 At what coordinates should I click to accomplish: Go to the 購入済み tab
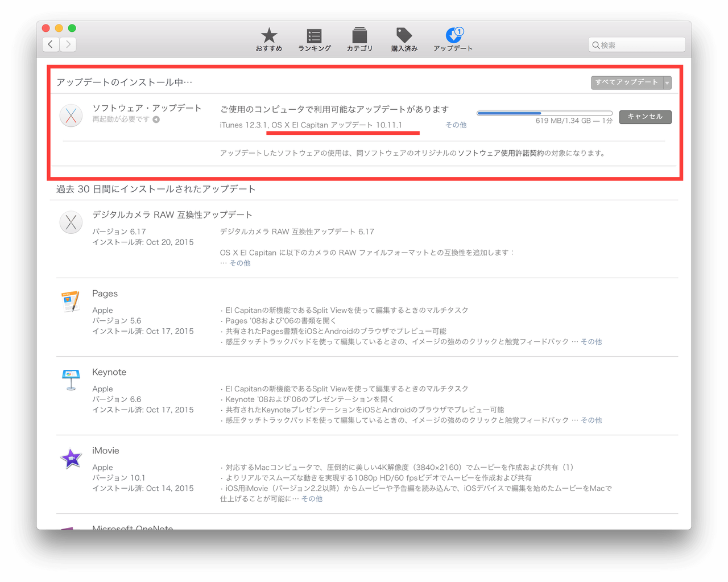[404, 40]
